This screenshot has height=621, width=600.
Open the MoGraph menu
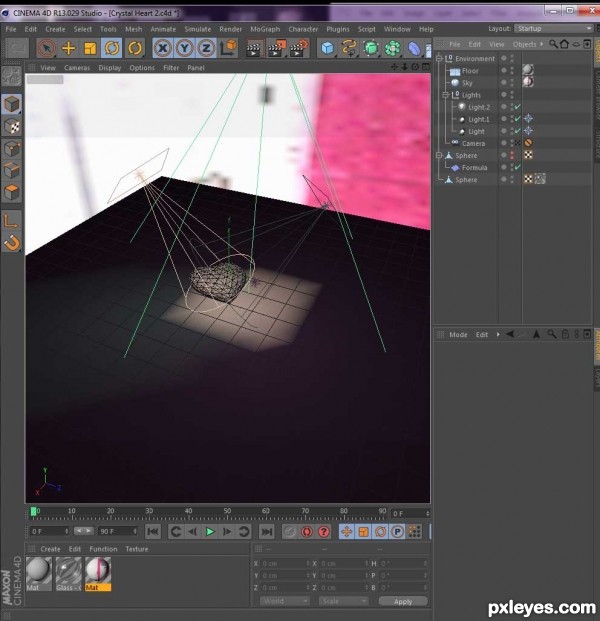(x=265, y=29)
